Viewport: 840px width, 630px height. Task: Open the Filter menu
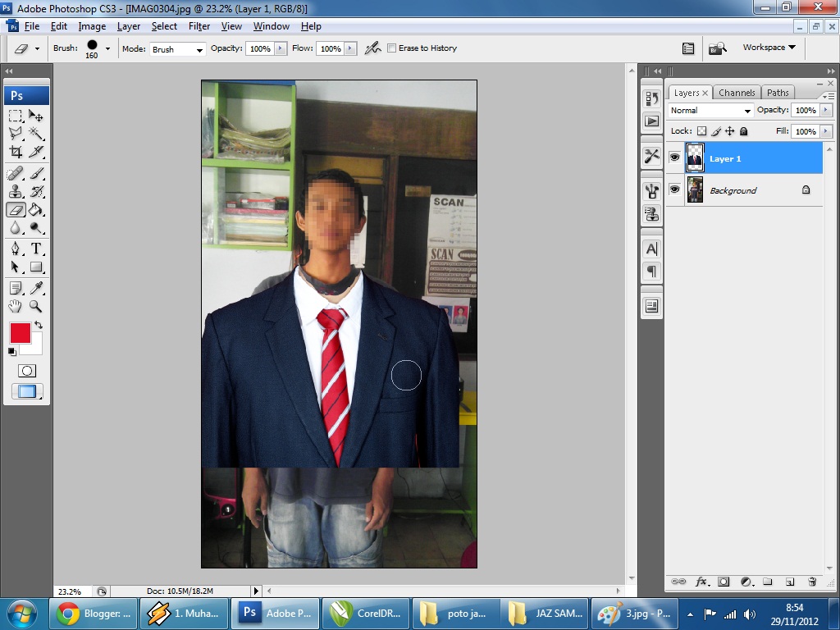(199, 26)
